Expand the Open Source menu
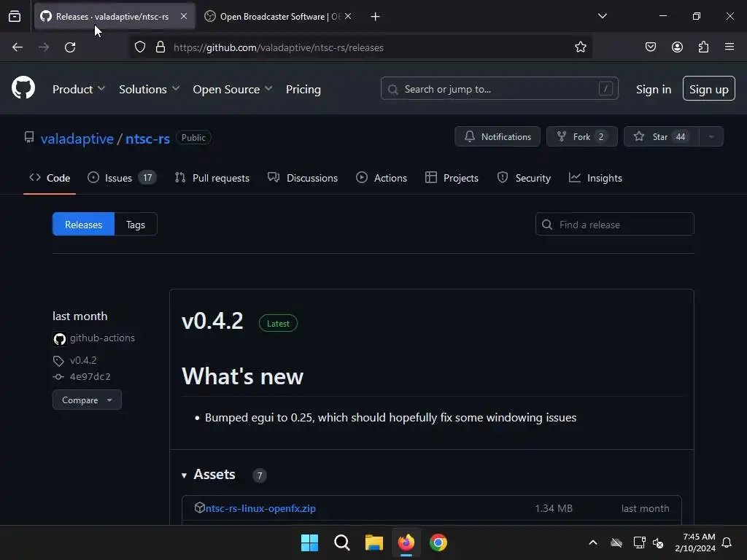 tap(233, 89)
